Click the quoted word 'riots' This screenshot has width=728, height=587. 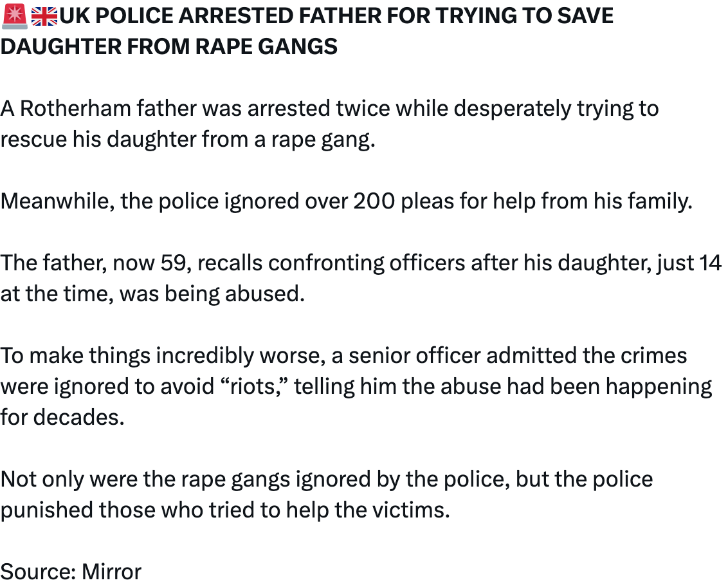point(261,386)
